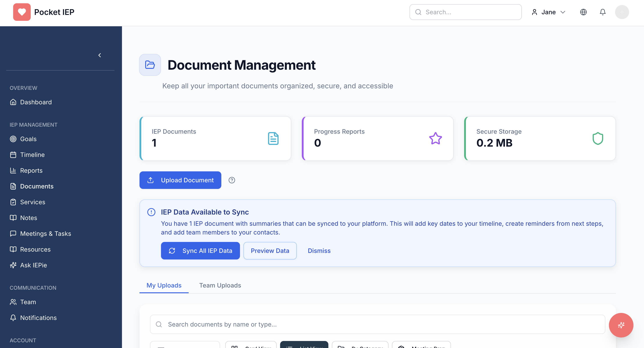Viewport: 644px width, 348px height.
Task: Open the Timeline section
Action: coord(32,155)
